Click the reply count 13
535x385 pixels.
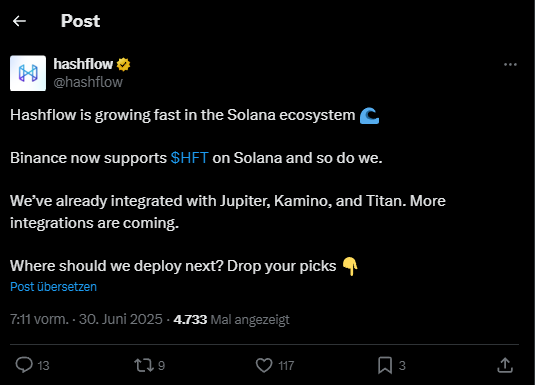tap(43, 366)
